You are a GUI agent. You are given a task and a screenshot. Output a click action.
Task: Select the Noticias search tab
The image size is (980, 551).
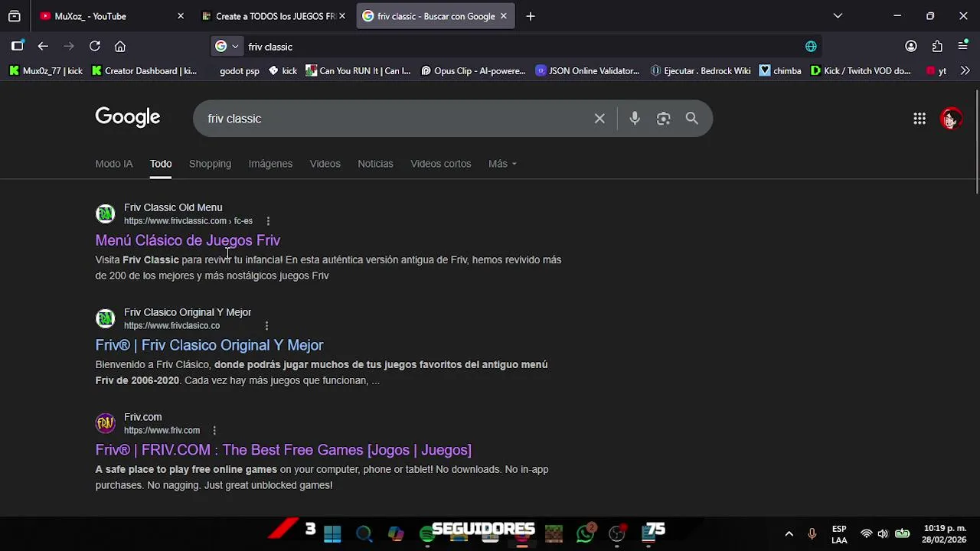pos(375,164)
